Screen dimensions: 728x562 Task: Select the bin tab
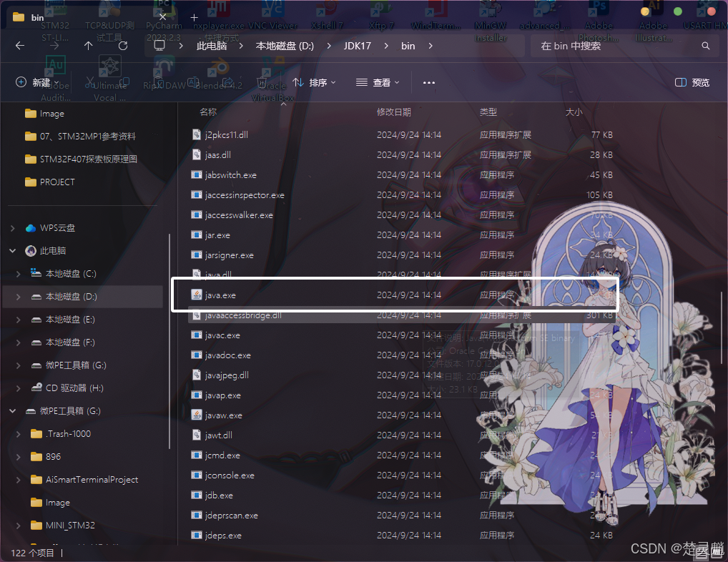[x=88, y=18]
